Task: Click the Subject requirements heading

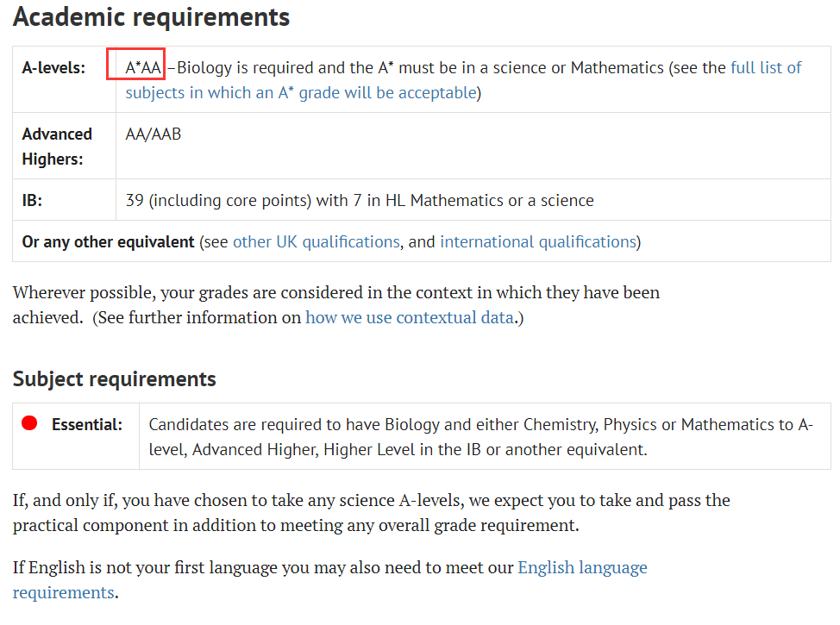Action: pos(114,378)
